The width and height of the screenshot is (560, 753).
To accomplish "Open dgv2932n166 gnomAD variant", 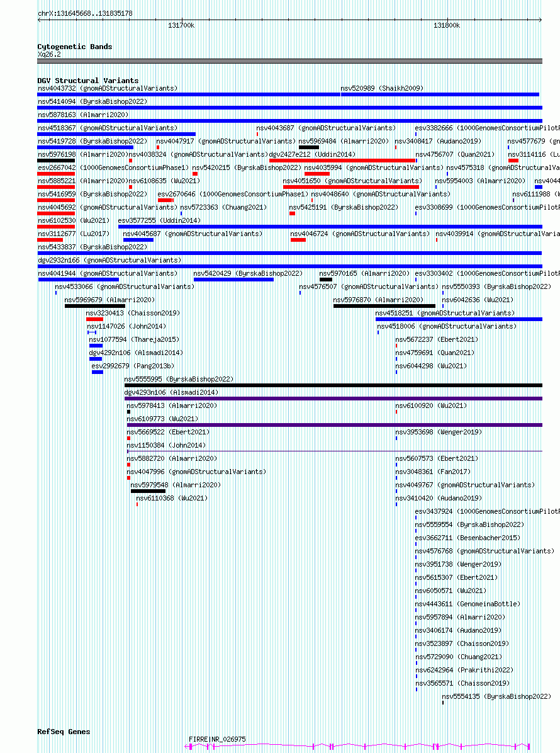I will pos(109,260).
